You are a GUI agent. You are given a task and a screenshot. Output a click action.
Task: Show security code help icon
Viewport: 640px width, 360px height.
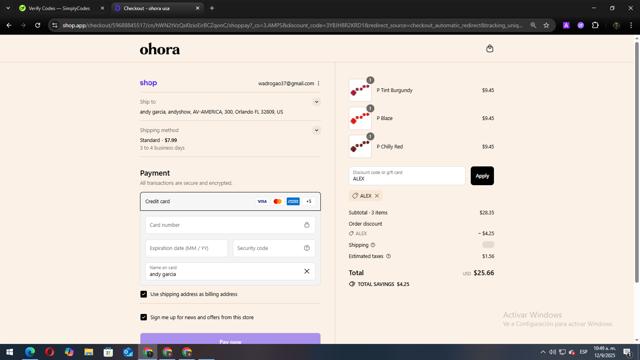click(307, 248)
